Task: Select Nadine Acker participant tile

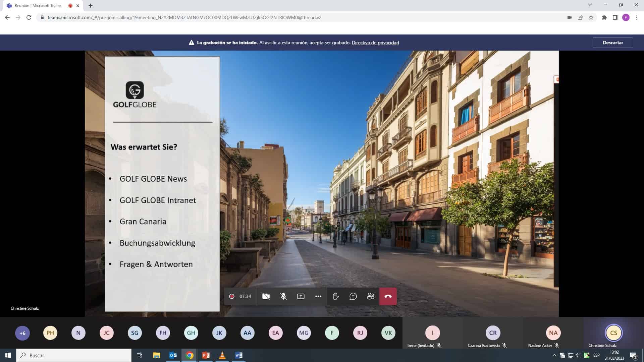Action: tap(553, 333)
